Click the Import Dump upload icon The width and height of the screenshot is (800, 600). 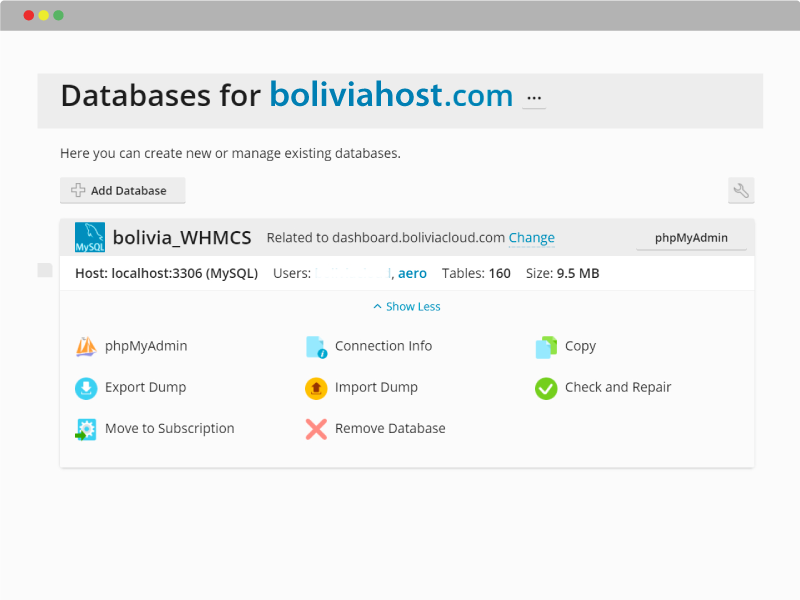(316, 388)
